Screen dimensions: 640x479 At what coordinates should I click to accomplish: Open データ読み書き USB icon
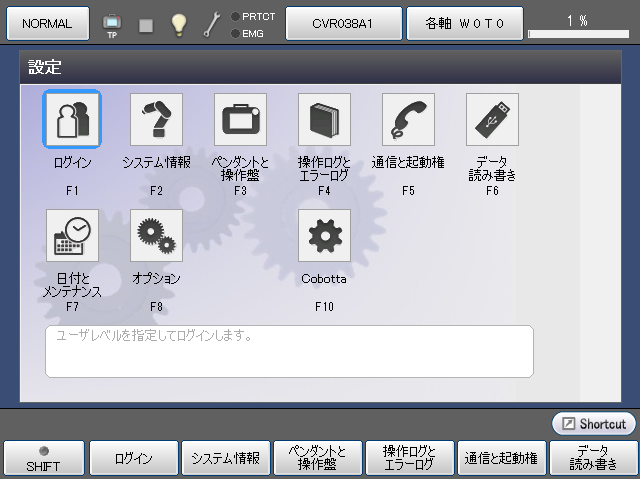(x=492, y=120)
